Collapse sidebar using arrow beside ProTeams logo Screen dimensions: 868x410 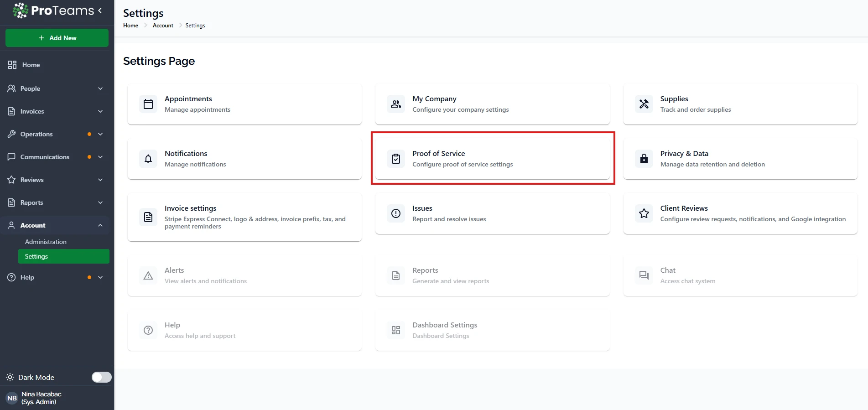click(x=100, y=10)
